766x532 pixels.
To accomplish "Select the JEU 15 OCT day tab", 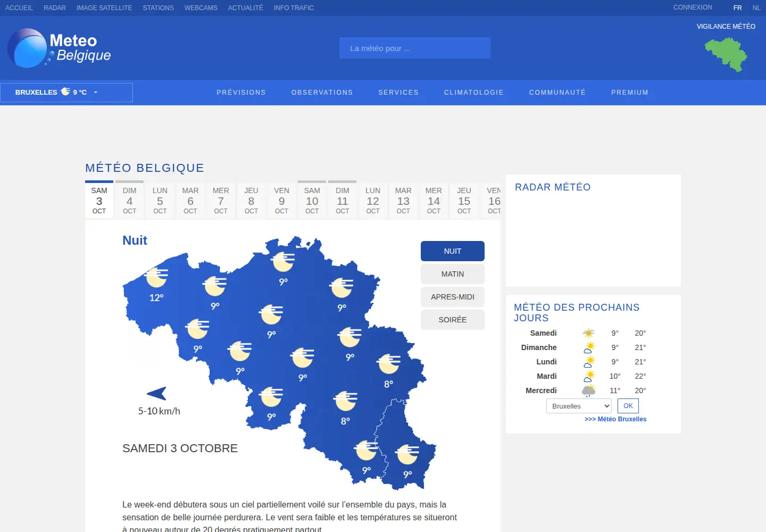I will [x=464, y=200].
